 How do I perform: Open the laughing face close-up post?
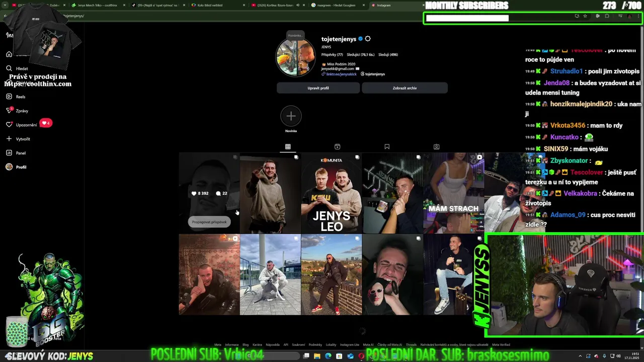click(x=392, y=275)
